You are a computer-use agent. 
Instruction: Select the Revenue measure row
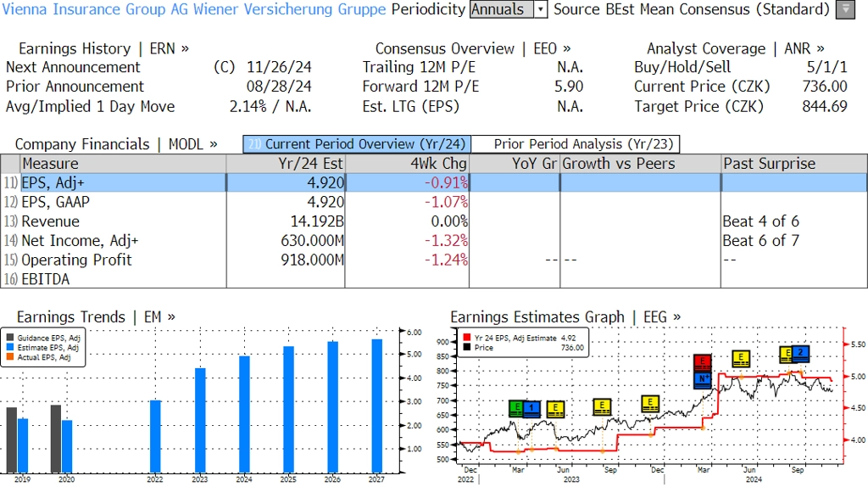pos(434,221)
